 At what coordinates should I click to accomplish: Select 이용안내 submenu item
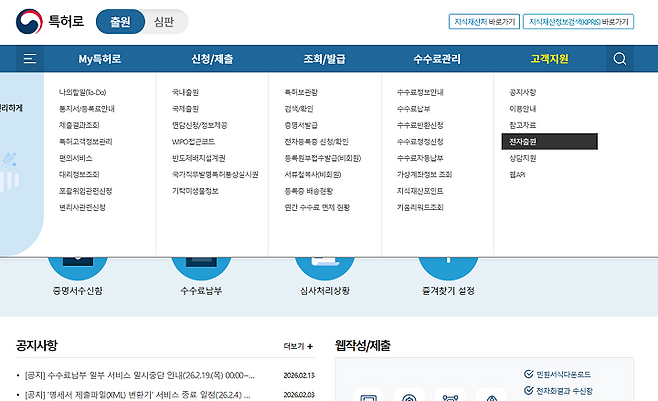522,109
